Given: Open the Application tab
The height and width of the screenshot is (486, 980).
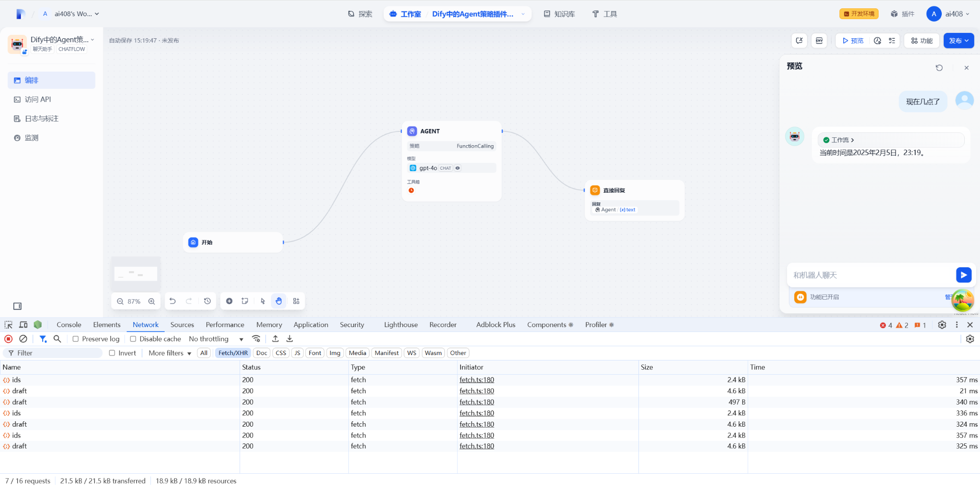Looking at the screenshot, I should point(311,325).
